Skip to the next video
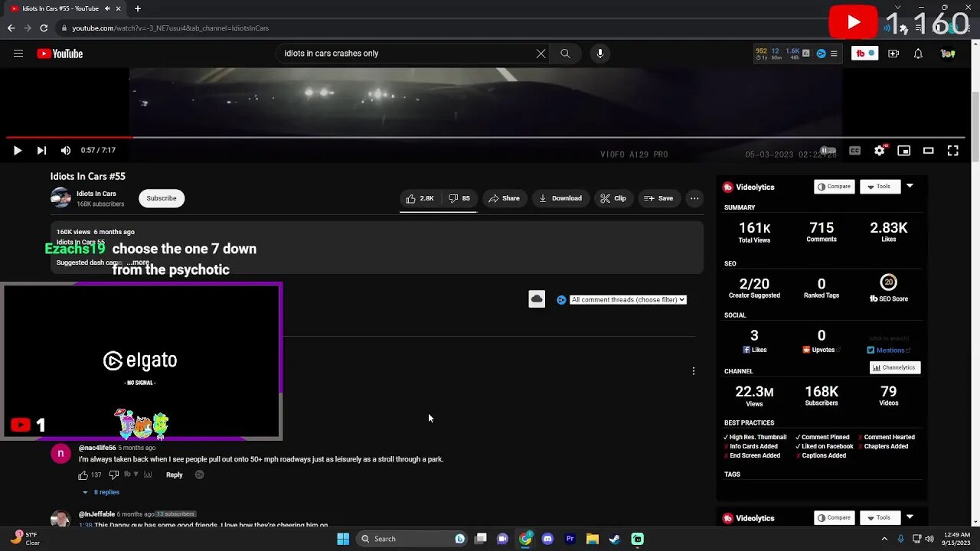This screenshot has height=551, width=980. tap(41, 151)
